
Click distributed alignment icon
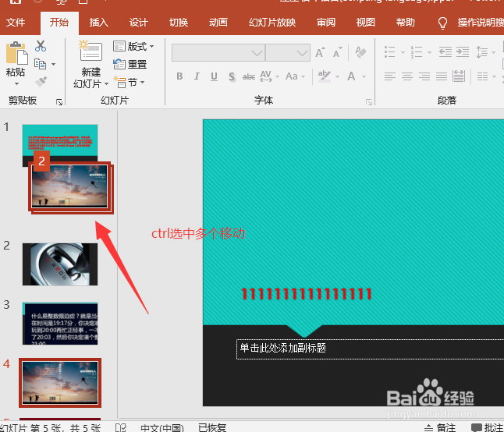point(459,76)
